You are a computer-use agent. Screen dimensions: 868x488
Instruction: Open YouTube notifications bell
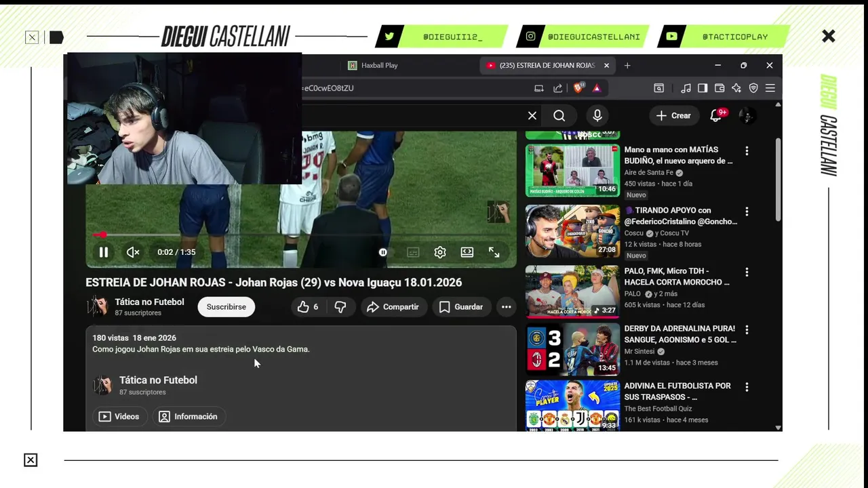(716, 116)
